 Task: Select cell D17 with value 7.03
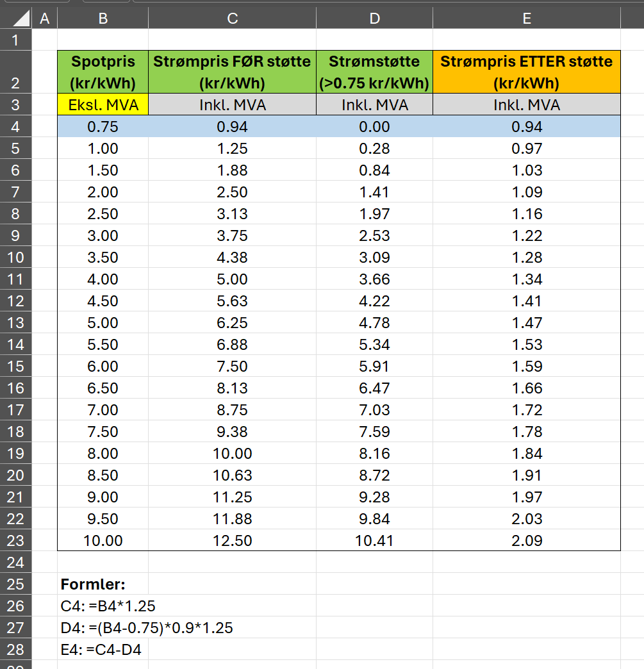(374, 409)
